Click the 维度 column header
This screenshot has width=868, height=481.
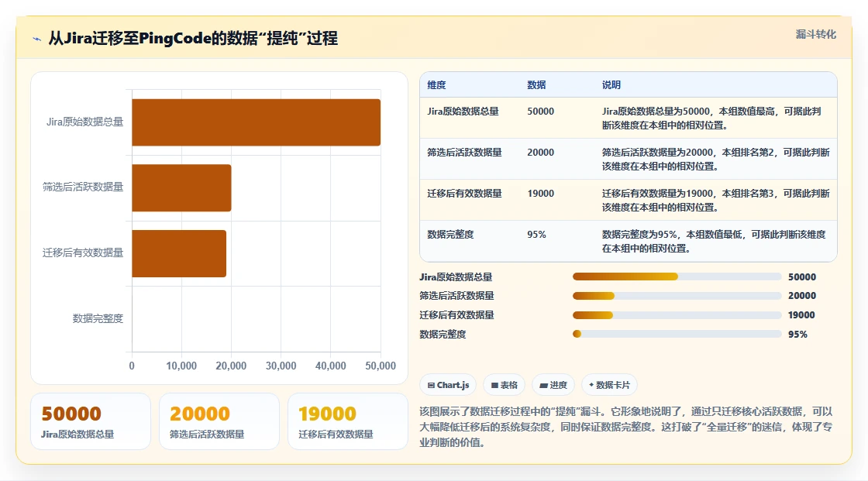(436, 84)
